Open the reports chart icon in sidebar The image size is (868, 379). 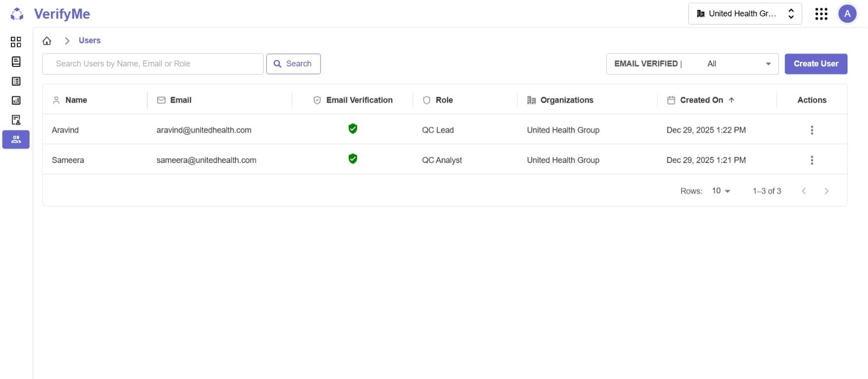click(16, 100)
